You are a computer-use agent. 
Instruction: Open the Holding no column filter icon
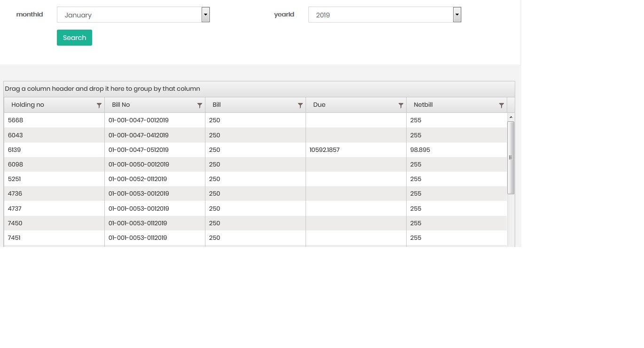tap(99, 105)
